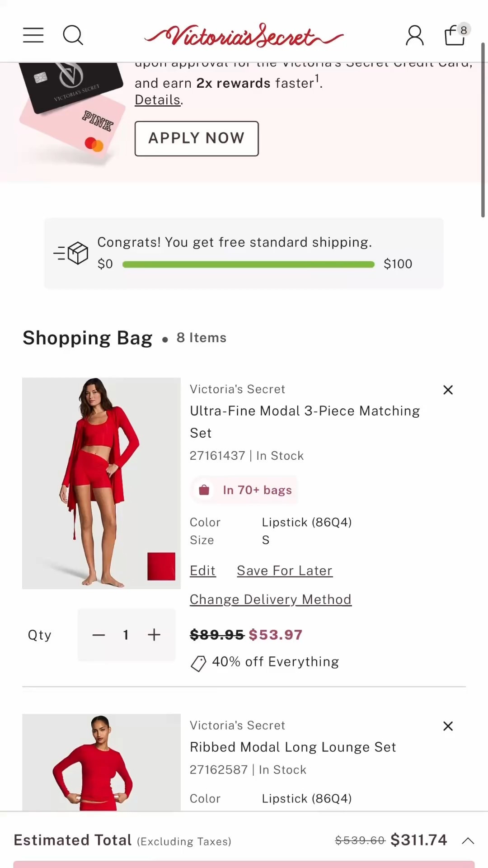Image resolution: width=488 pixels, height=868 pixels.
Task: Collapse the Estimated Total section
Action: click(x=468, y=841)
